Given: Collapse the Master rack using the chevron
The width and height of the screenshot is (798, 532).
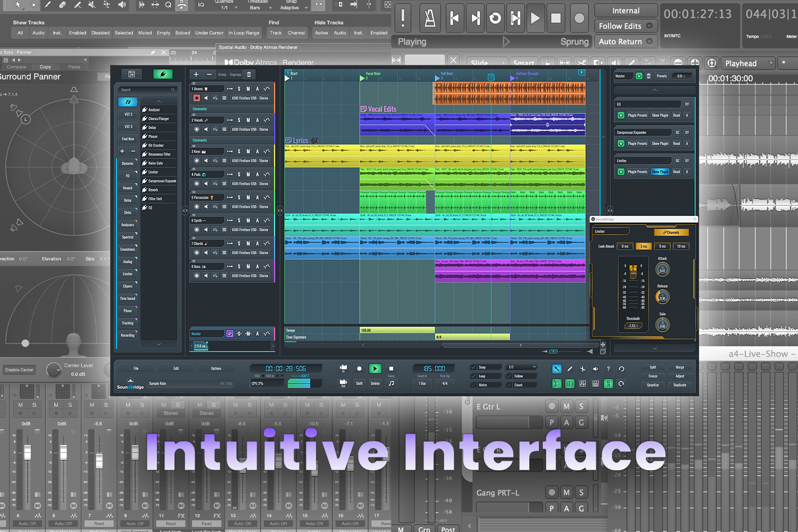Looking at the screenshot, I should click(654, 90).
